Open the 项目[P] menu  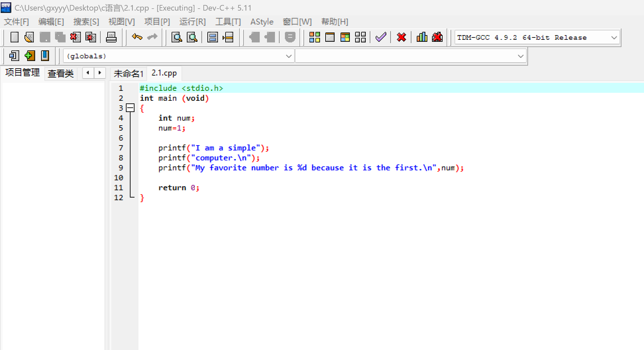(x=157, y=22)
